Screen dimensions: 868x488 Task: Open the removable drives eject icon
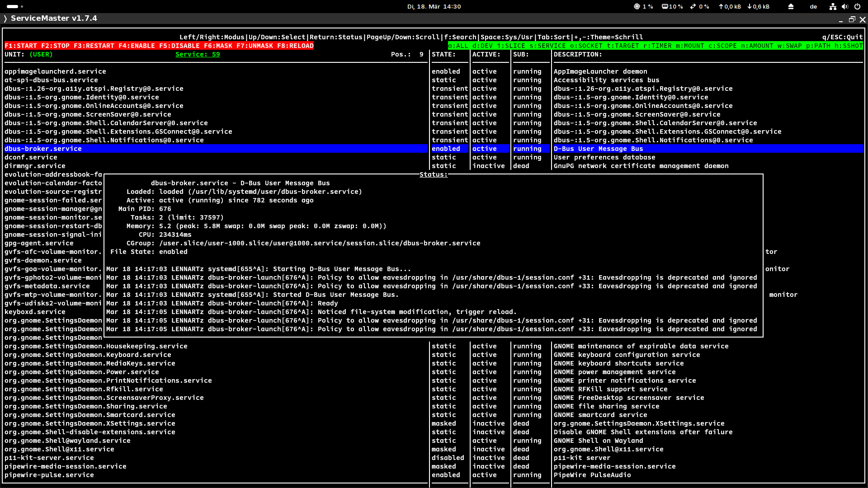791,6
